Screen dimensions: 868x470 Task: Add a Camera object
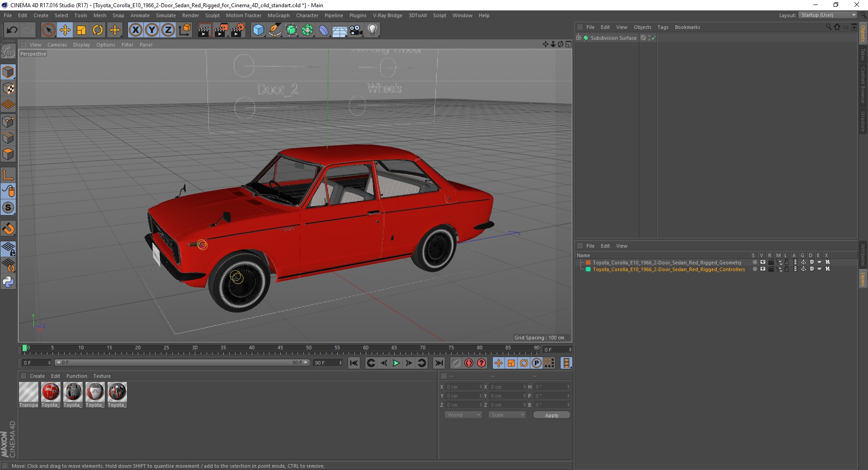pyautogui.click(x=356, y=30)
